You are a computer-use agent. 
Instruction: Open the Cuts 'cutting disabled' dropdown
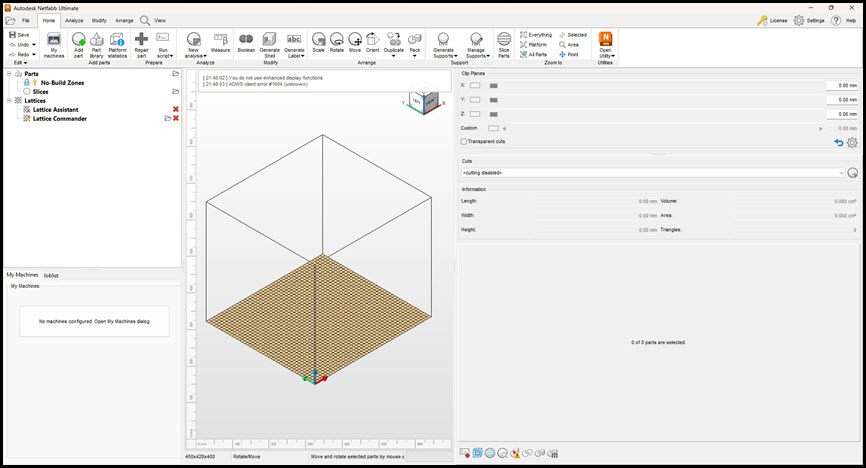click(x=653, y=173)
